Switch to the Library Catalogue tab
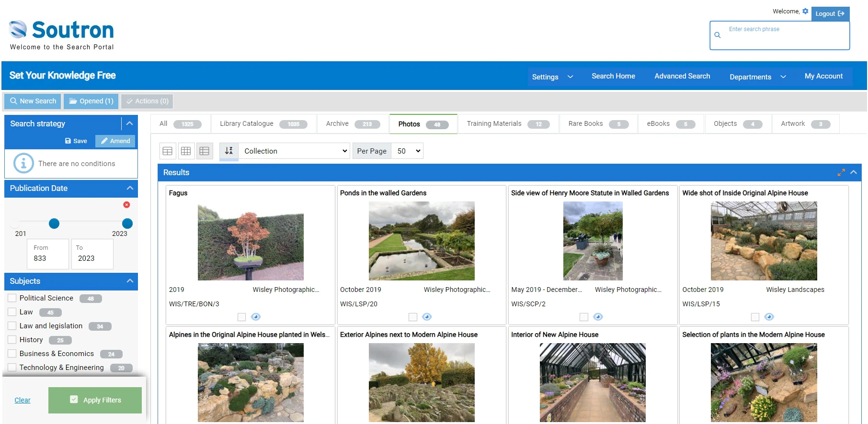This screenshot has height=424, width=868. tap(264, 124)
